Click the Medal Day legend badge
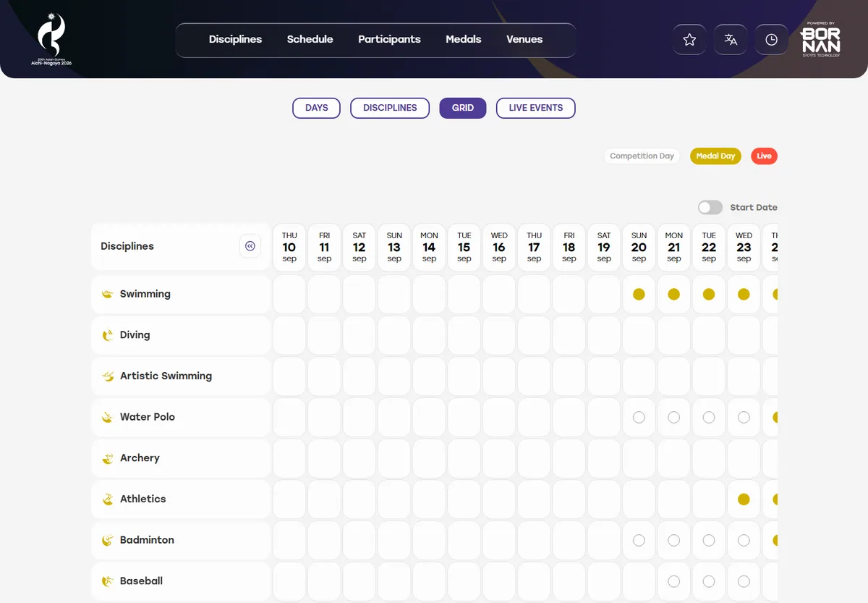 [716, 156]
